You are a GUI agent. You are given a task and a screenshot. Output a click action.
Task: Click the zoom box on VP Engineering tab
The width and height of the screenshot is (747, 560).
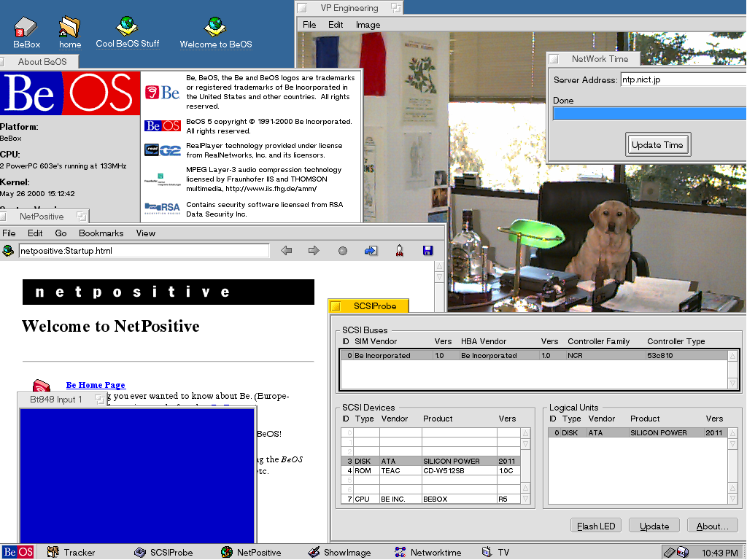click(396, 7)
